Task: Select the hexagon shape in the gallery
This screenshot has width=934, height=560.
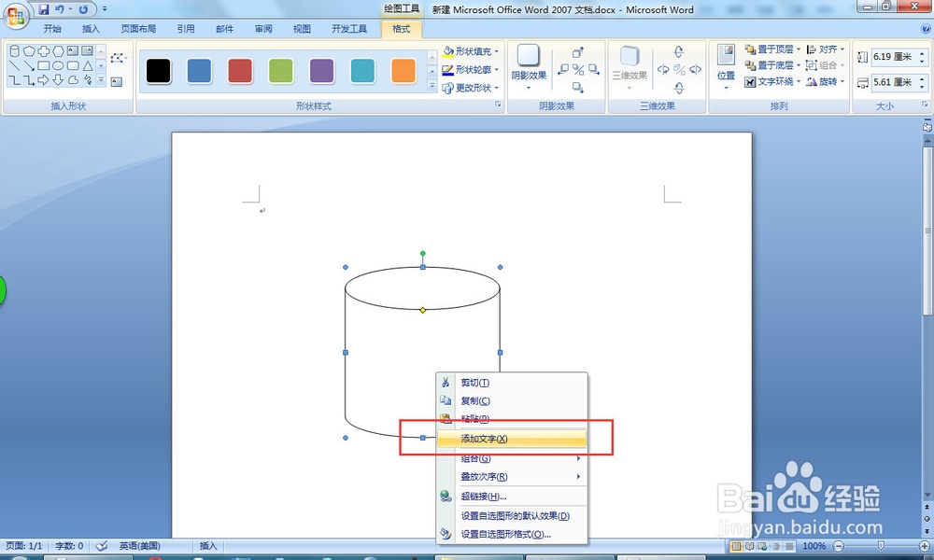Action: (x=58, y=50)
